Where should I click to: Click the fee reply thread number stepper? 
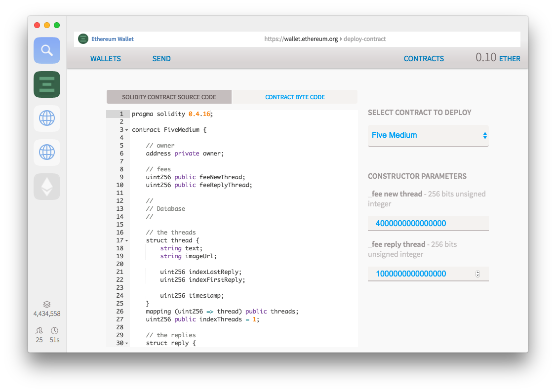click(477, 274)
